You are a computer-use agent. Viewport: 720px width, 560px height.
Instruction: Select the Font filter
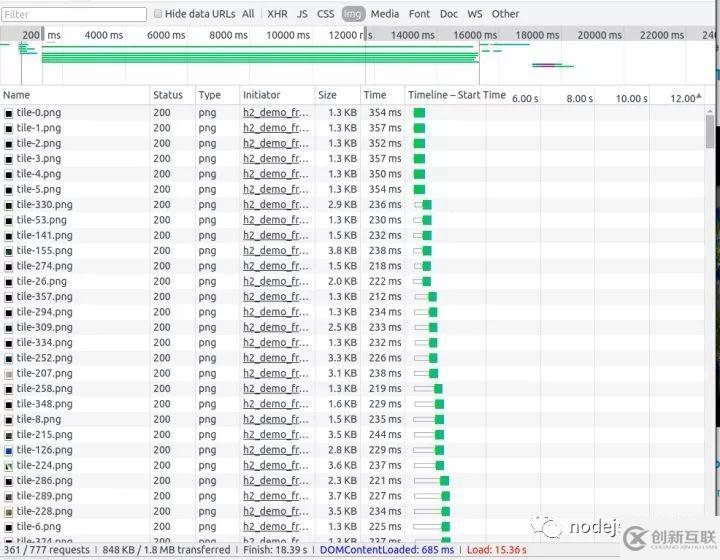coord(419,14)
